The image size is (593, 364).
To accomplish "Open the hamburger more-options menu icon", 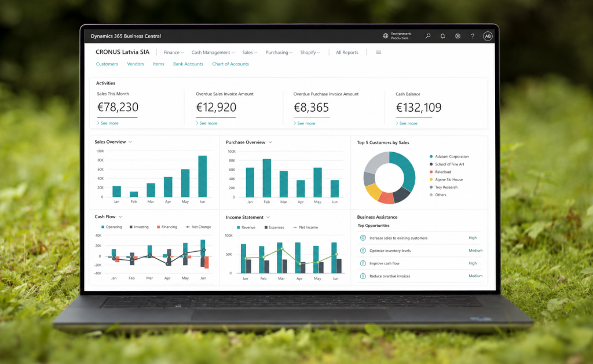I will tap(378, 52).
